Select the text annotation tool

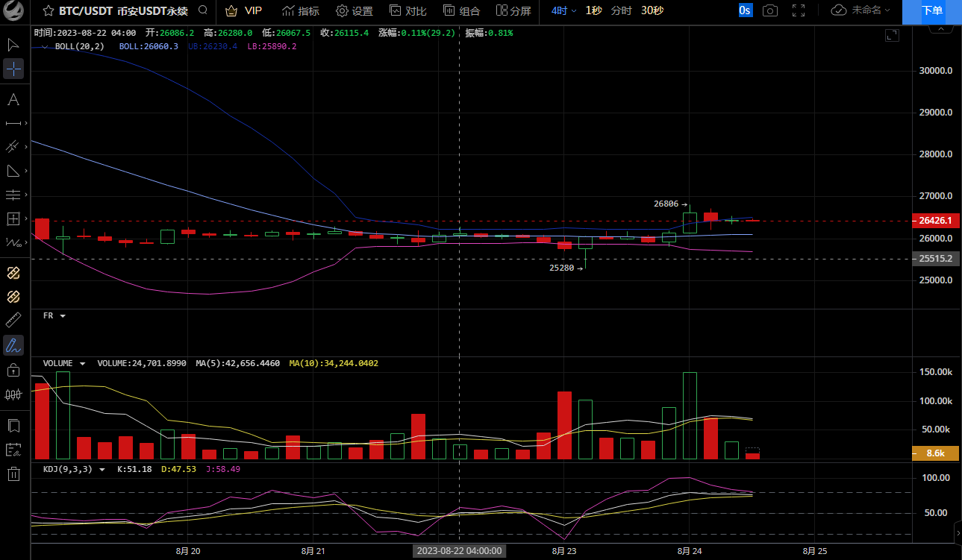13,100
